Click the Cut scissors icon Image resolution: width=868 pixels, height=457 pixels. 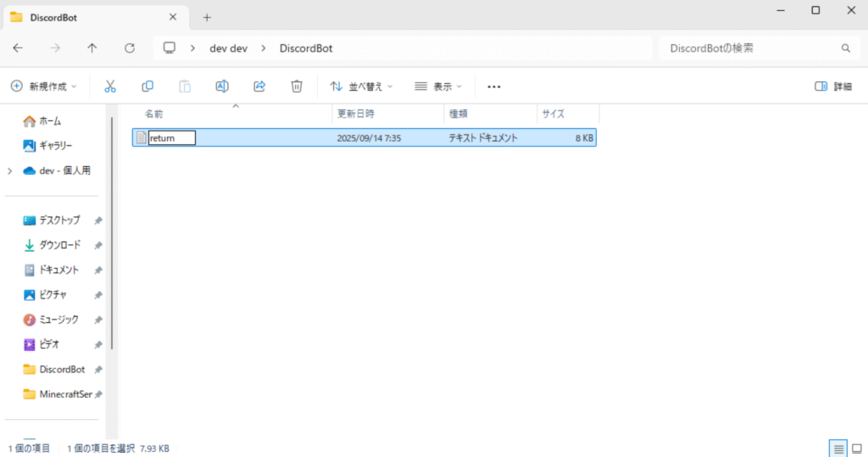click(x=110, y=86)
